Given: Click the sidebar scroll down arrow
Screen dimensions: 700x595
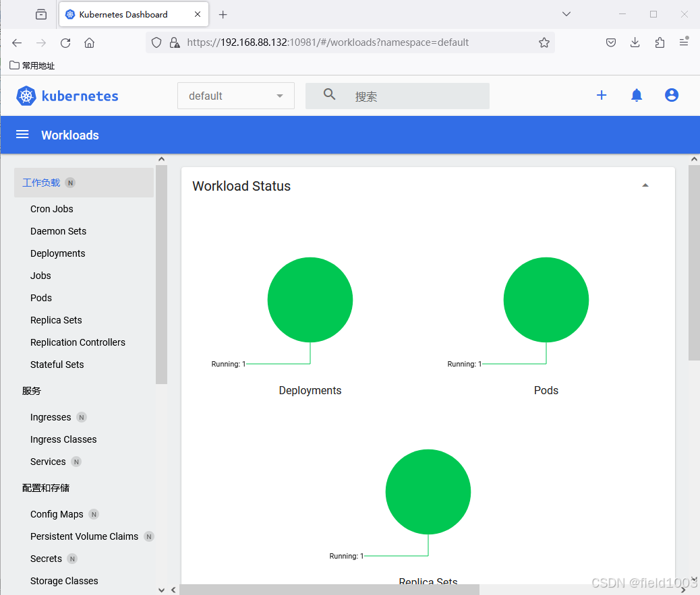Looking at the screenshot, I should 162,590.
